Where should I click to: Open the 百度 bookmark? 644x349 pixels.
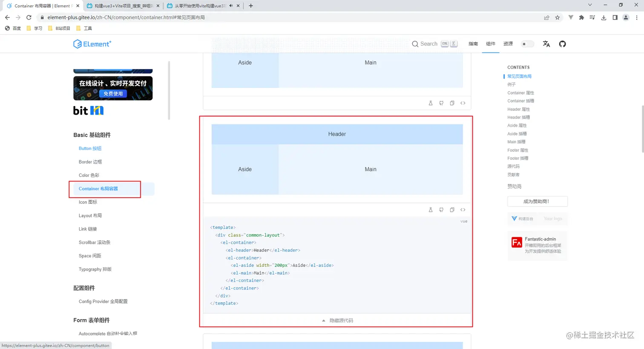13,29
